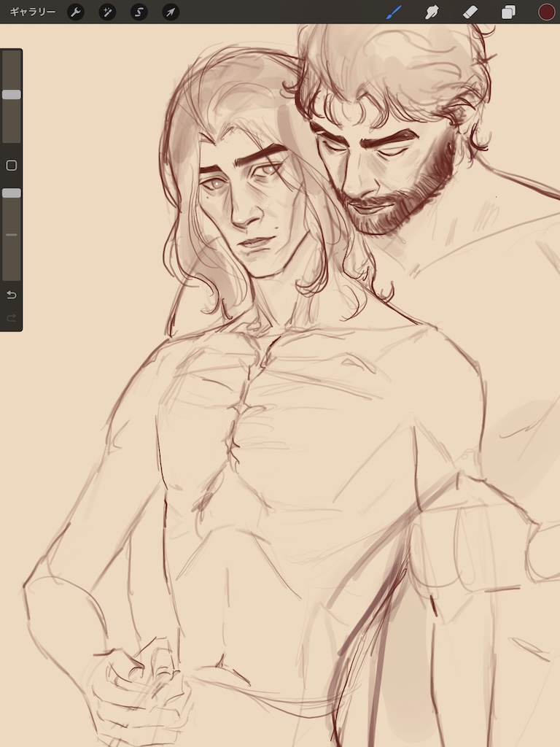Image resolution: width=560 pixels, height=747 pixels.
Task: Open the ギャラリー gallery
Action: click(32, 12)
